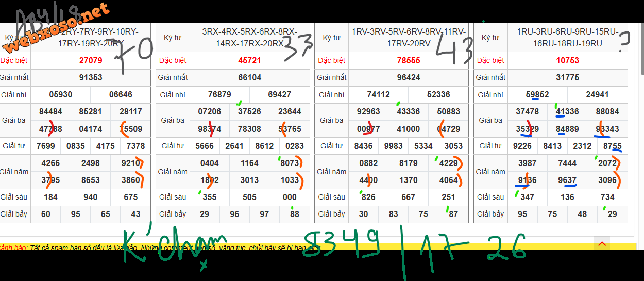The image size is (644, 281).
Task: Select sixth prize number 826
Action: click(x=368, y=197)
